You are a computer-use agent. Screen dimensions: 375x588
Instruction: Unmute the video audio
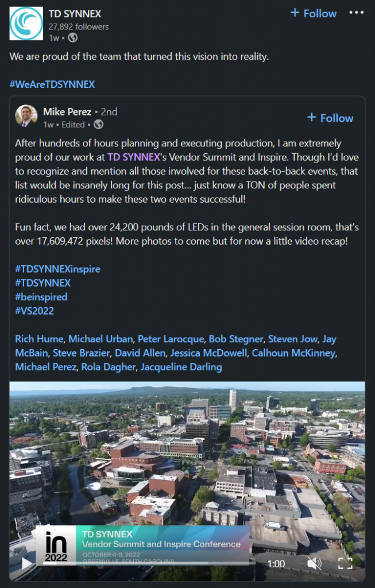tap(314, 563)
